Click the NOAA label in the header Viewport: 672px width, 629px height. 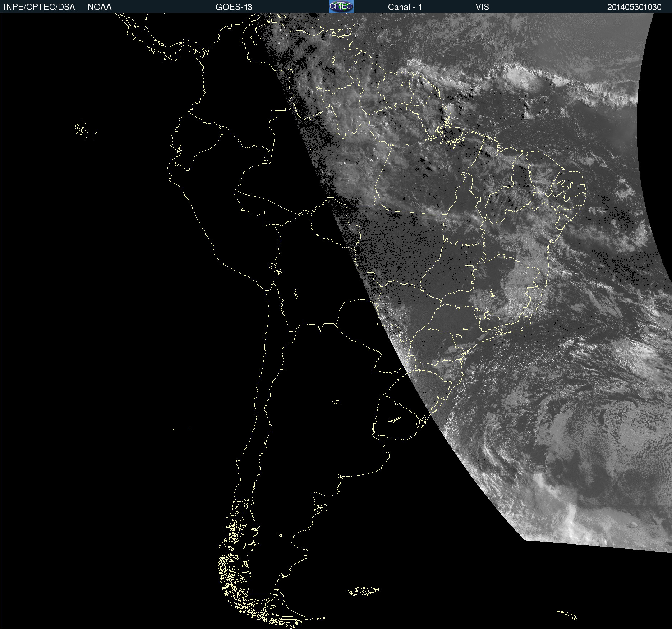(100, 7)
